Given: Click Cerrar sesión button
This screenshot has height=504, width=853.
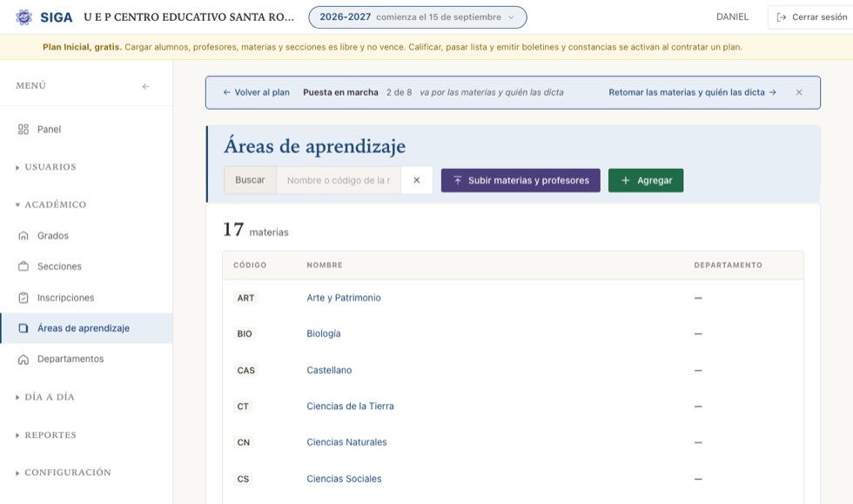Looking at the screenshot, I should tap(810, 17).
